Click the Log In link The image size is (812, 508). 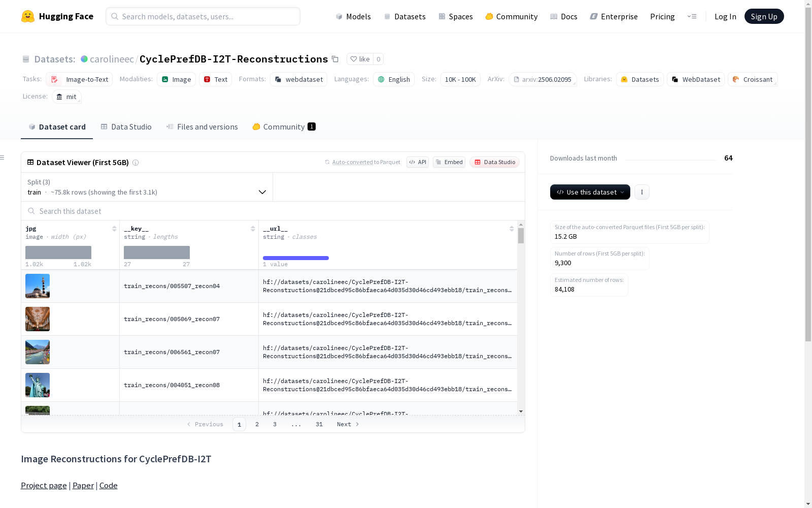coord(725,16)
